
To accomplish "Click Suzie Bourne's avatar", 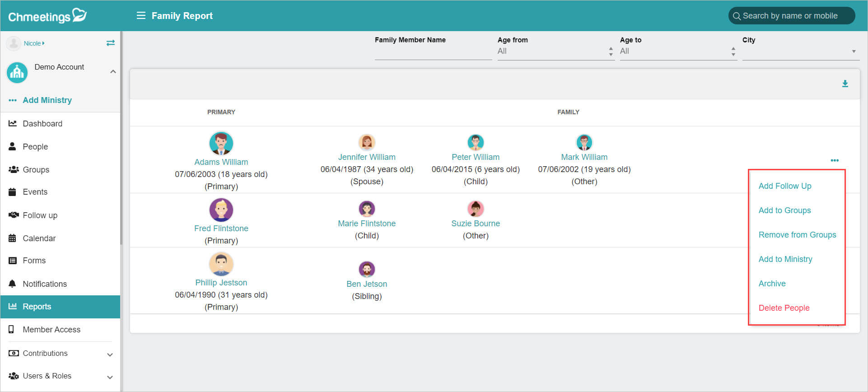I will 476,209.
